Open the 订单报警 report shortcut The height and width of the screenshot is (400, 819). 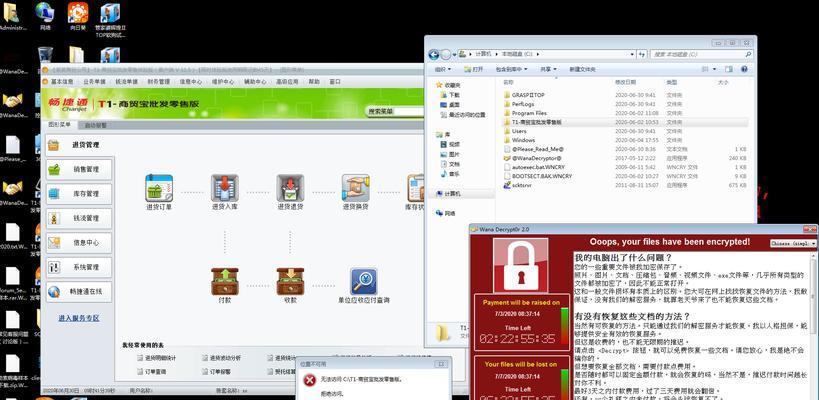coord(217,372)
